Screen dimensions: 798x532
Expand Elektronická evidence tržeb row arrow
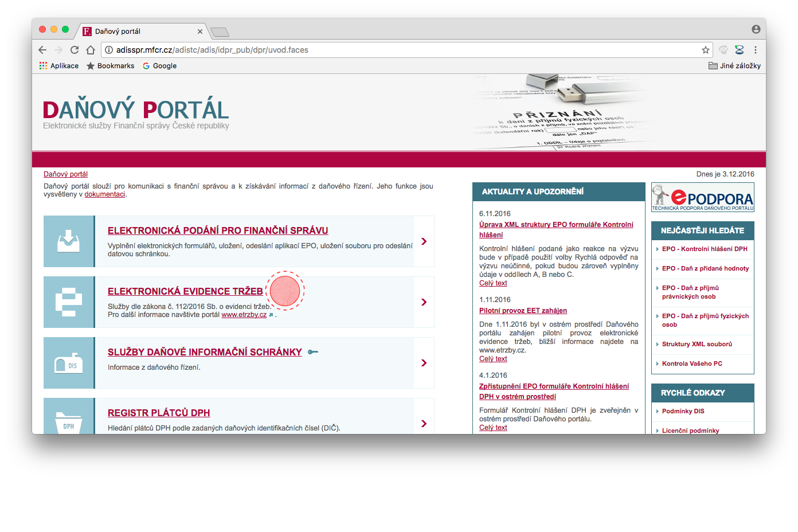pos(424,302)
